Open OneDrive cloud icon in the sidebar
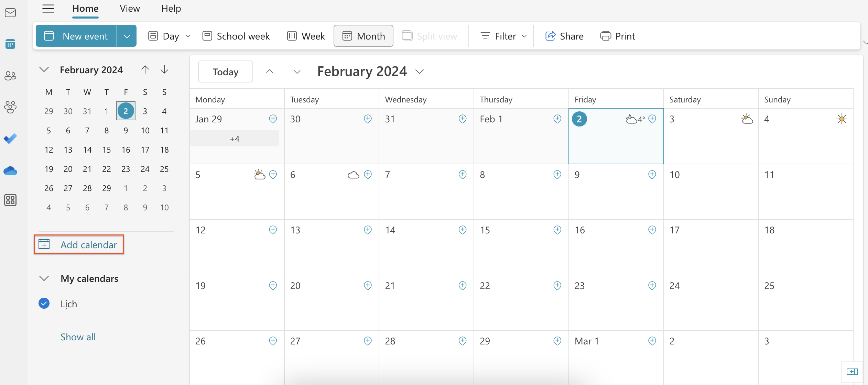This screenshot has width=868, height=385. (10, 171)
